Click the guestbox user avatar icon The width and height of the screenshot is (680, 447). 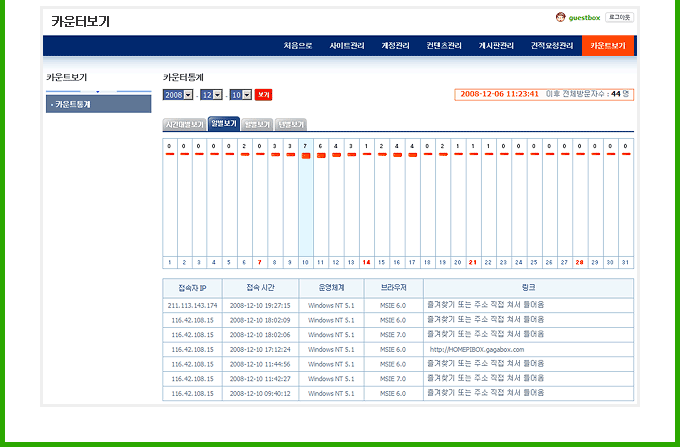pyautogui.click(x=560, y=17)
